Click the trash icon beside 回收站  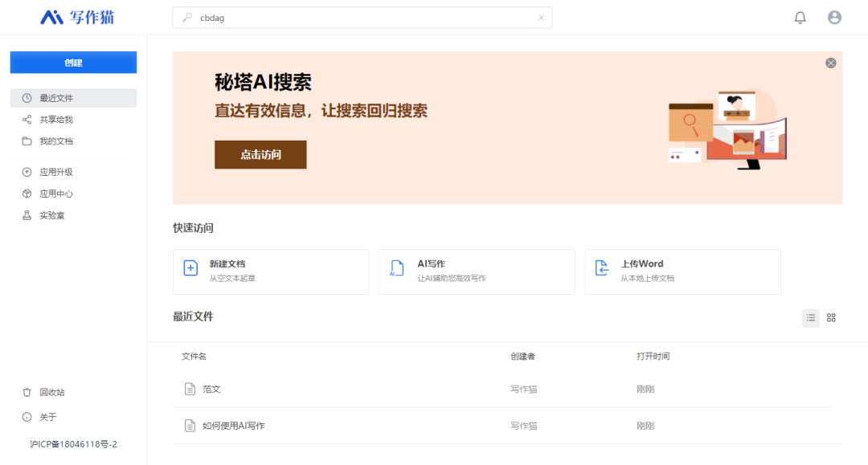[27, 392]
